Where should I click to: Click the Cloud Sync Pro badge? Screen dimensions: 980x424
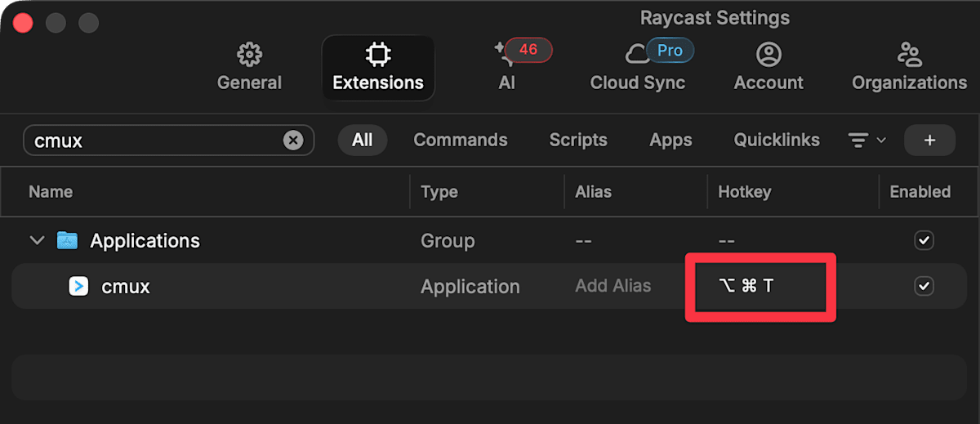[670, 51]
